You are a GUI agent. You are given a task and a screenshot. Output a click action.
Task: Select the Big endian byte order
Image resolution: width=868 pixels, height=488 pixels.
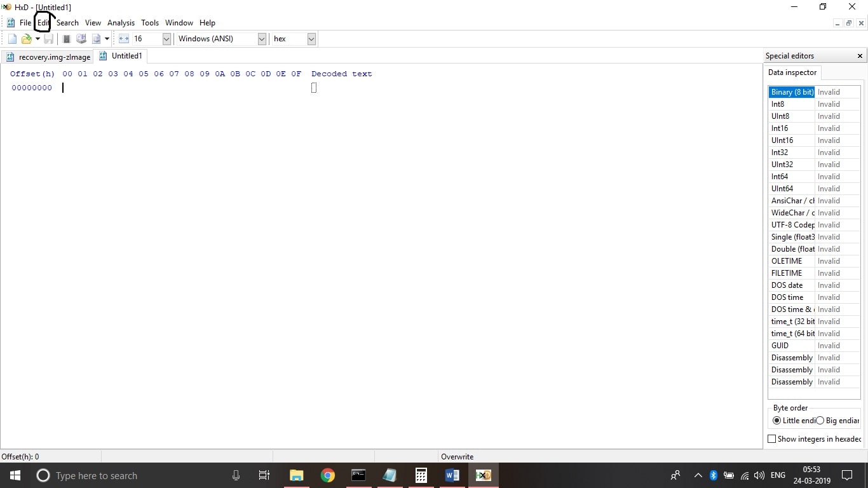click(x=820, y=421)
